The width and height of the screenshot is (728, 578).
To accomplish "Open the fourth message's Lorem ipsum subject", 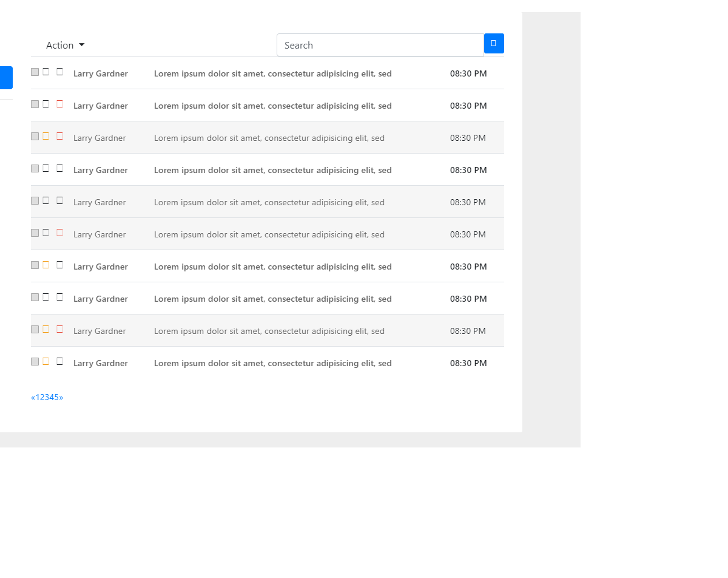I will tap(272, 171).
